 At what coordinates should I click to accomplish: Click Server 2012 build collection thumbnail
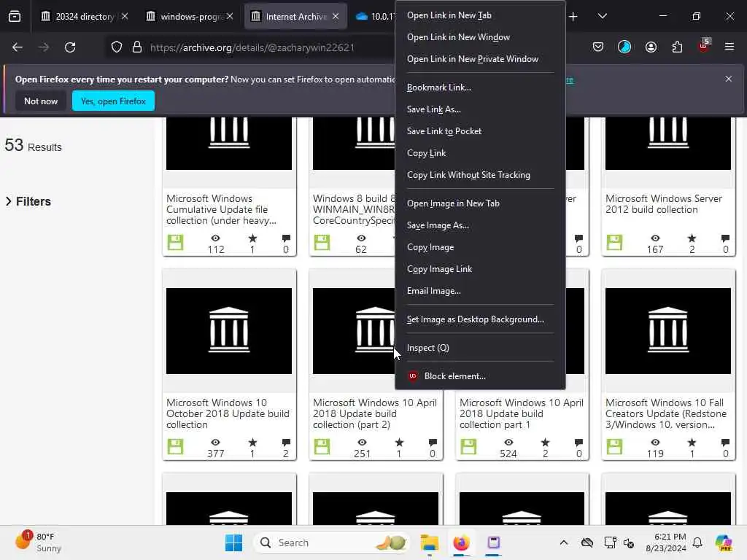[668, 143]
